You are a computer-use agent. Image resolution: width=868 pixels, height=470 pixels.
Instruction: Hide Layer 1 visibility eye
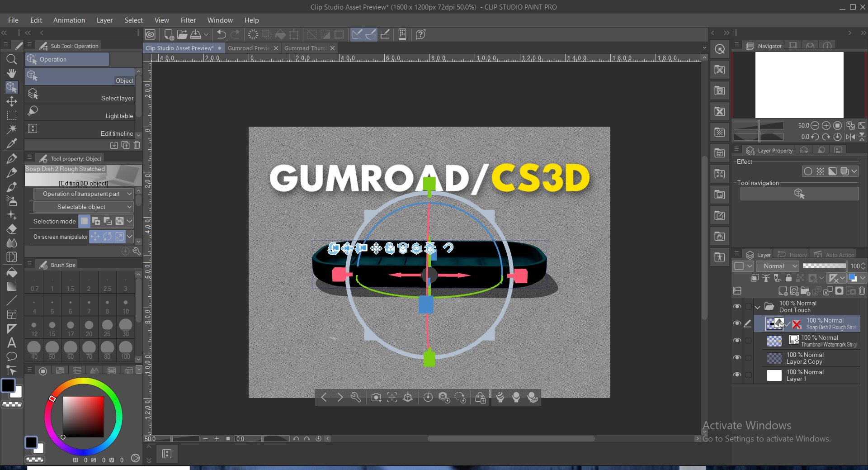(737, 375)
